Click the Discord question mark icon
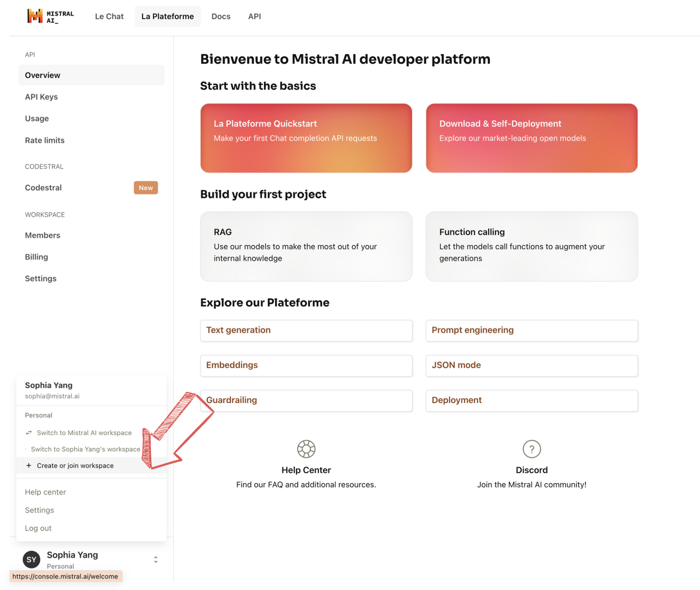Viewport: 700px width, 590px height. [x=531, y=449]
